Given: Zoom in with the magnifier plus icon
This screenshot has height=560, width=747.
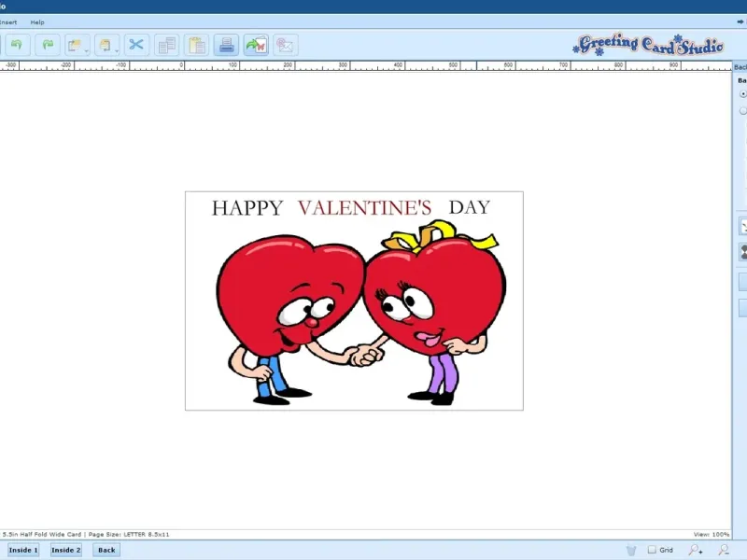Looking at the screenshot, I should click(696, 550).
